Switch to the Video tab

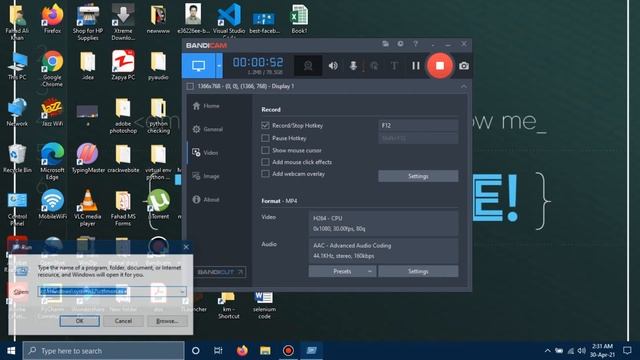coord(205,153)
